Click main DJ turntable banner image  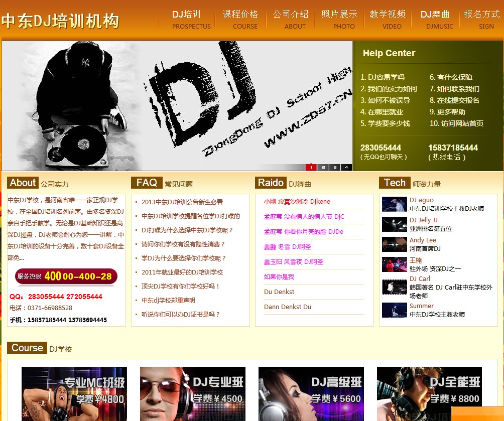tap(177, 106)
